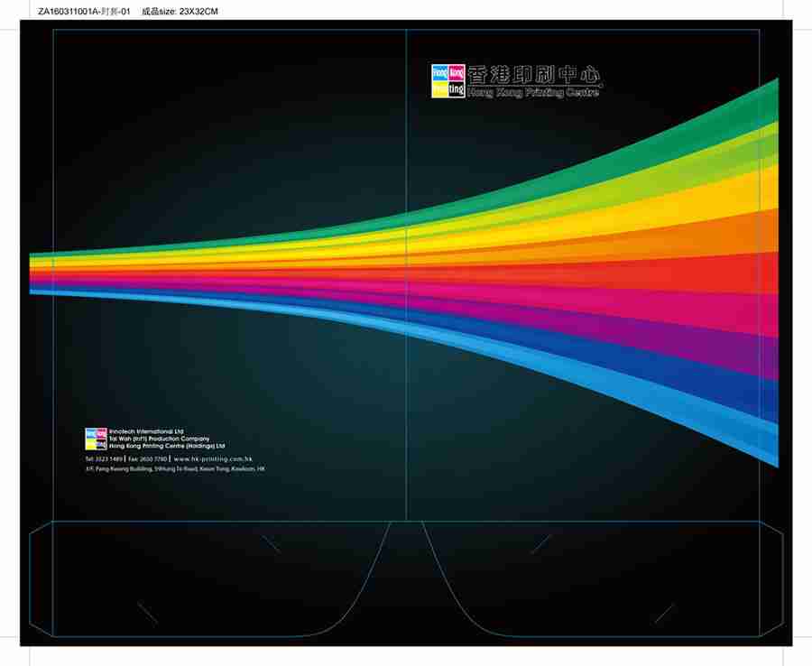Click the Hong Kong Printing Centre heading text
This screenshot has height=666, width=812.
[x=533, y=92]
